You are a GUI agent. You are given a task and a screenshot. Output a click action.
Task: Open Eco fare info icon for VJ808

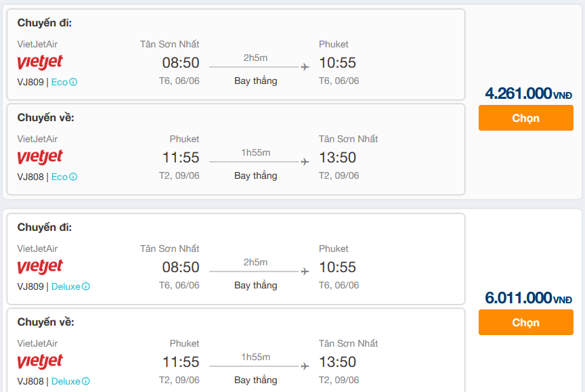pyautogui.click(x=74, y=177)
